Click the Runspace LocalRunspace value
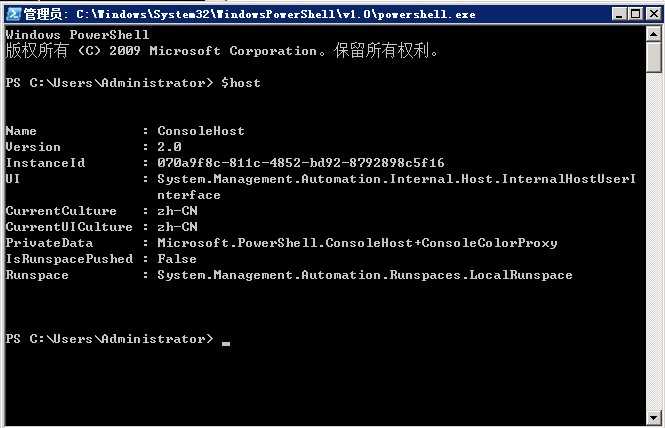665x428 pixels. (x=365, y=275)
